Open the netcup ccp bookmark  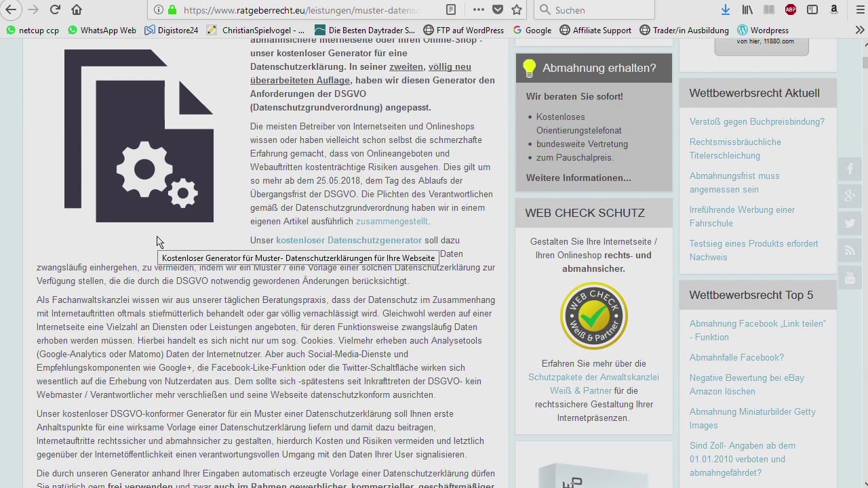(32, 30)
